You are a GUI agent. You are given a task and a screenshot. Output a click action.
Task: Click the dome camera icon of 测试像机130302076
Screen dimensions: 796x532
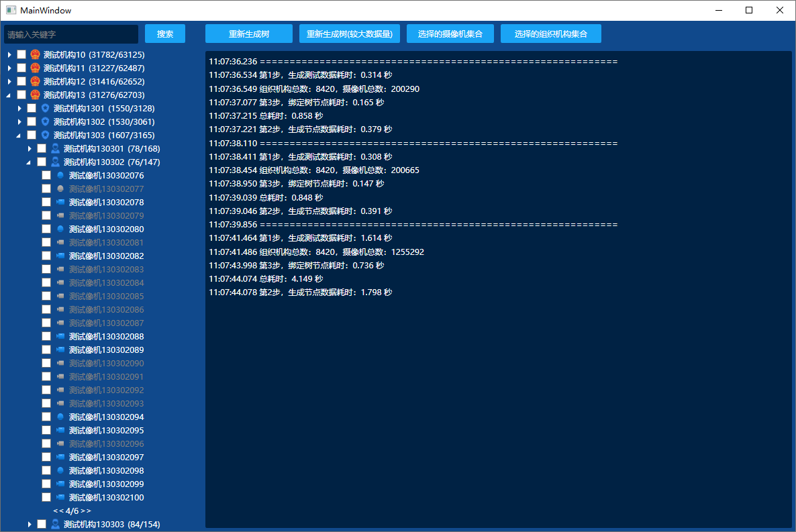coord(60,175)
